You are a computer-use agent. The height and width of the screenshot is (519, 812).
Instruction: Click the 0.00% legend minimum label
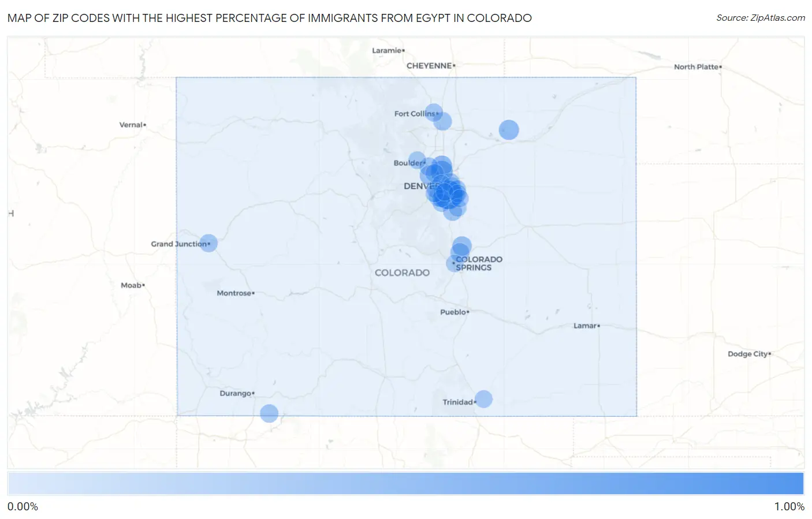23,507
